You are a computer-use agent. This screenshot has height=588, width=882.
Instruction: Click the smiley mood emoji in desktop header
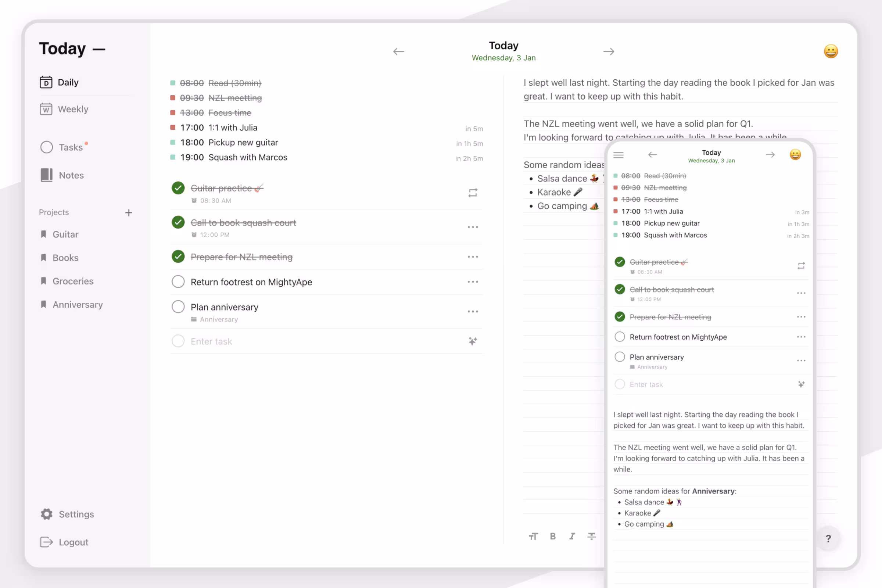coord(831,51)
